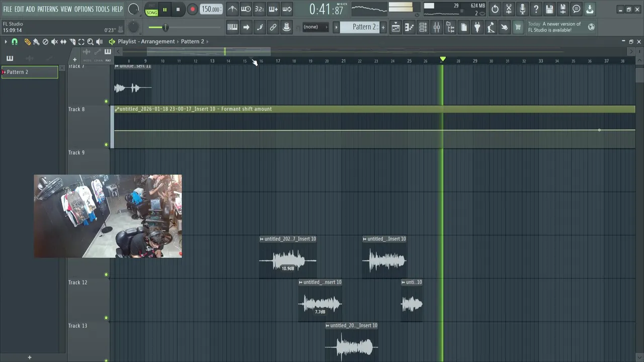644x362 pixels.
Task: Toggle the metronome icon
Action: pyautogui.click(x=232, y=9)
